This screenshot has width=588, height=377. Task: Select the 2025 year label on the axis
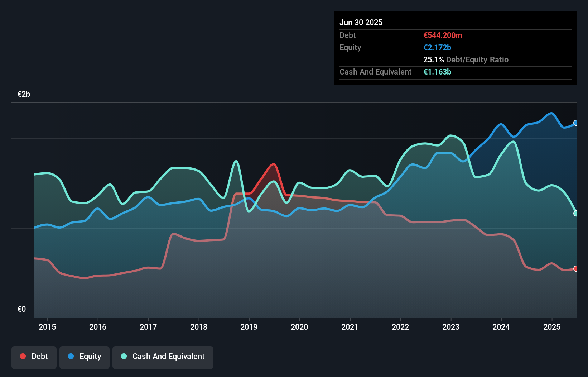coord(552,327)
